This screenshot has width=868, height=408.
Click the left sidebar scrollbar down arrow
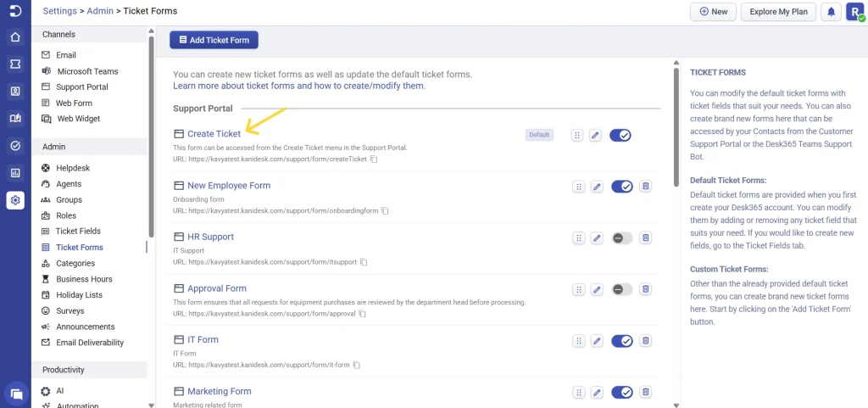pyautogui.click(x=151, y=405)
